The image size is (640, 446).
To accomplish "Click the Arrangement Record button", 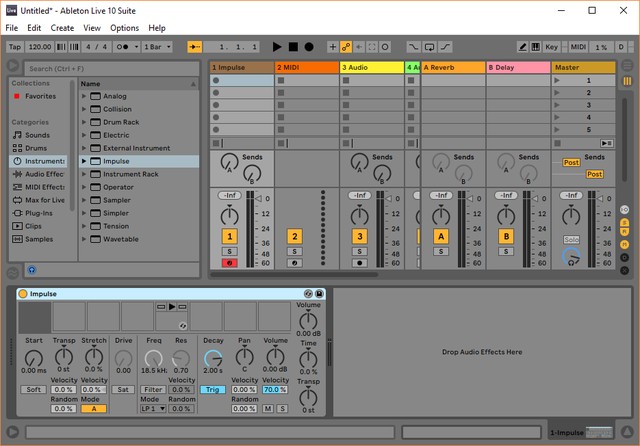I will click(x=309, y=47).
